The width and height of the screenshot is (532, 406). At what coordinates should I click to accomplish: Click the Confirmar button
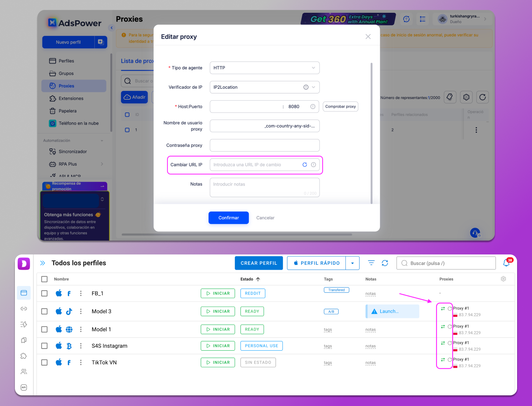[228, 218]
